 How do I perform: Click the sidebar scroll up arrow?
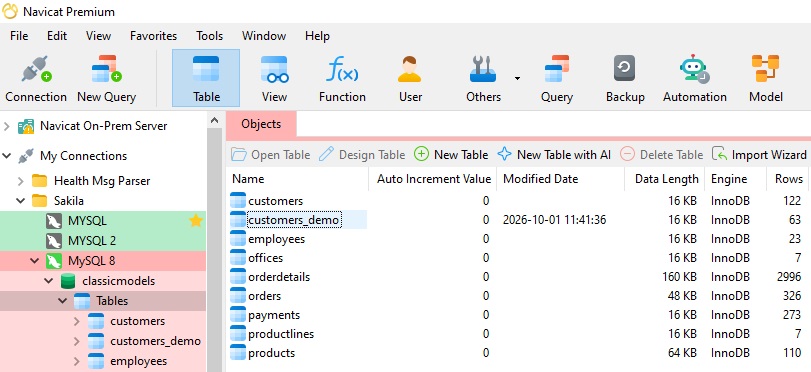pos(215,121)
